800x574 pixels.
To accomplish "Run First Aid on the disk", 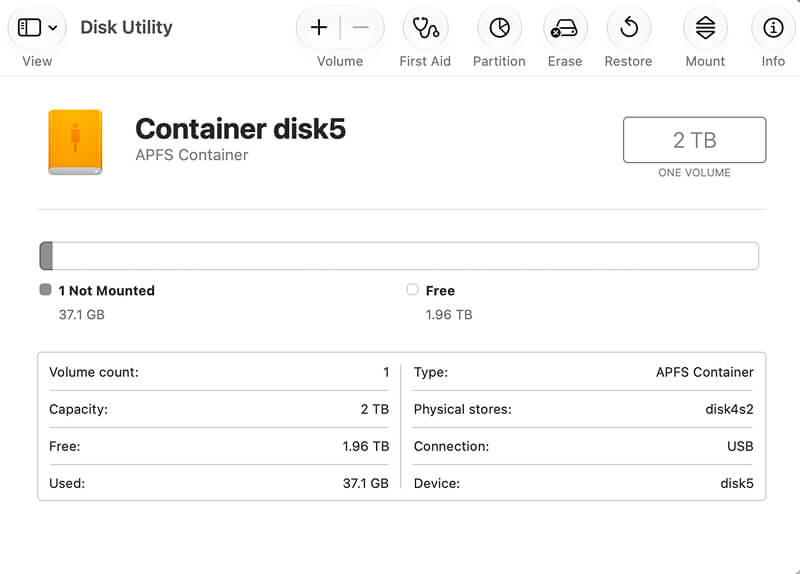I will 426,28.
